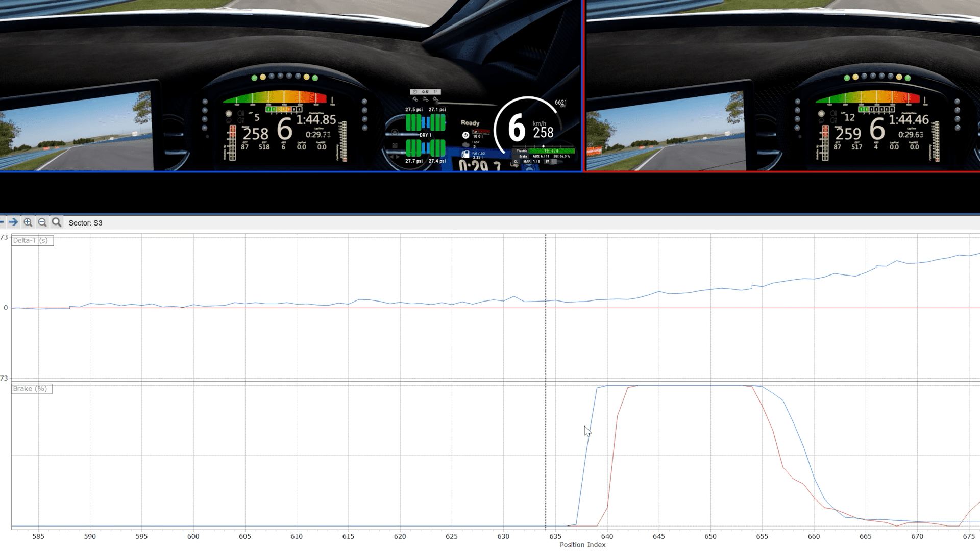Click the plain search magnifier icon
This screenshot has height=551, width=980.
56,222
